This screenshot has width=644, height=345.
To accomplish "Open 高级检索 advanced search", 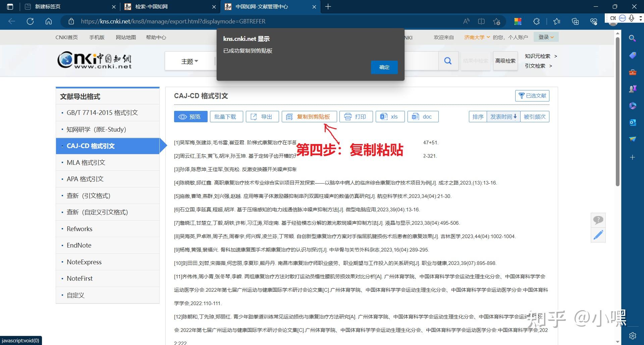I will coord(505,61).
